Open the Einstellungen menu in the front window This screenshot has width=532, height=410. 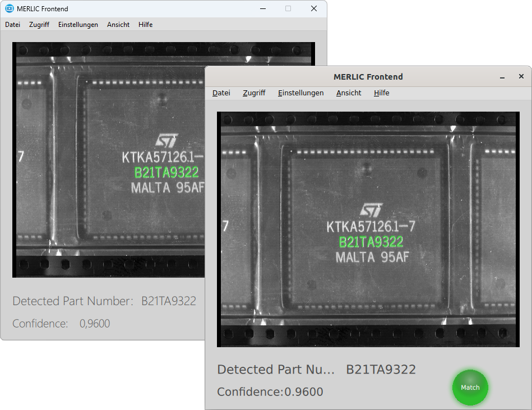pyautogui.click(x=300, y=93)
